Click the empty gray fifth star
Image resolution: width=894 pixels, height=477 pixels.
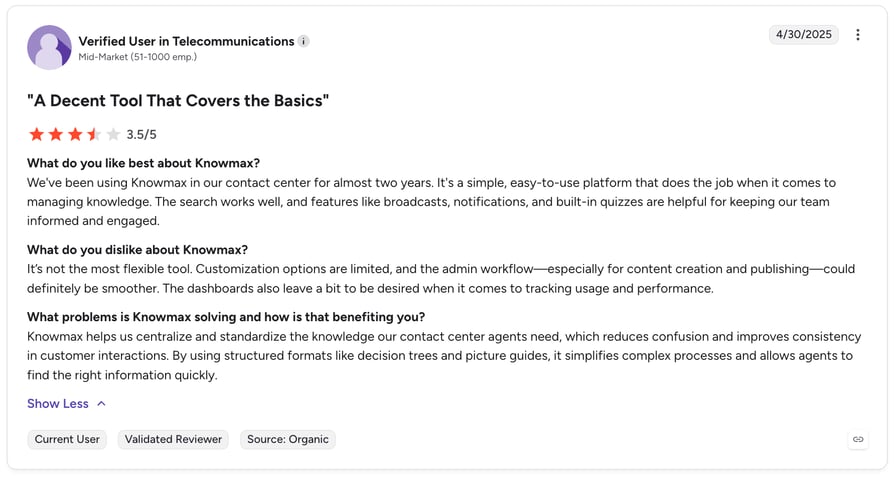point(113,134)
